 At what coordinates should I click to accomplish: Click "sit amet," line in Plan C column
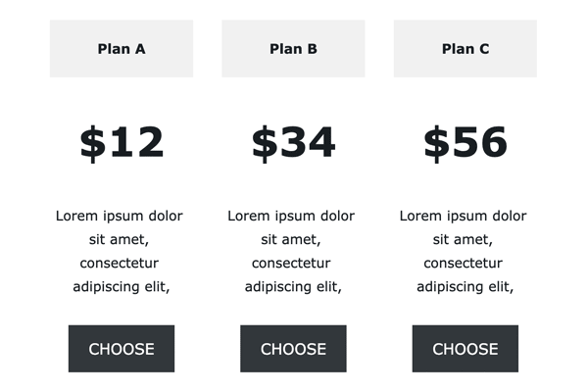[463, 240]
